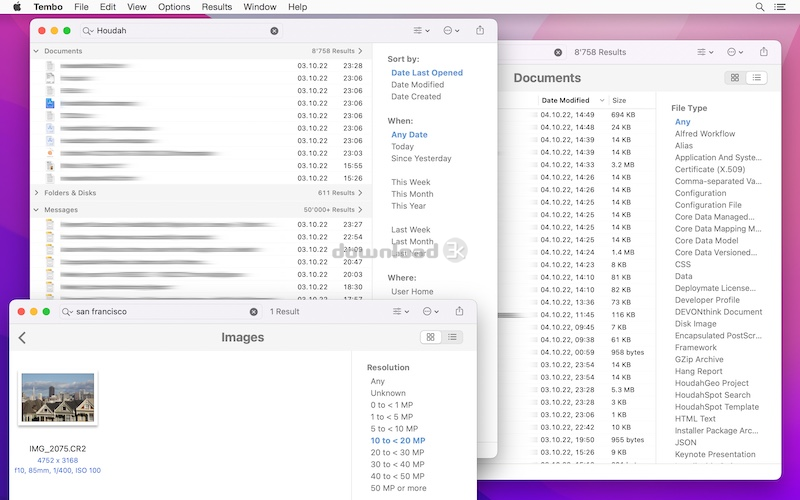Click share icon in Documents window
Viewport: 800px width, 500px height.
tap(763, 52)
